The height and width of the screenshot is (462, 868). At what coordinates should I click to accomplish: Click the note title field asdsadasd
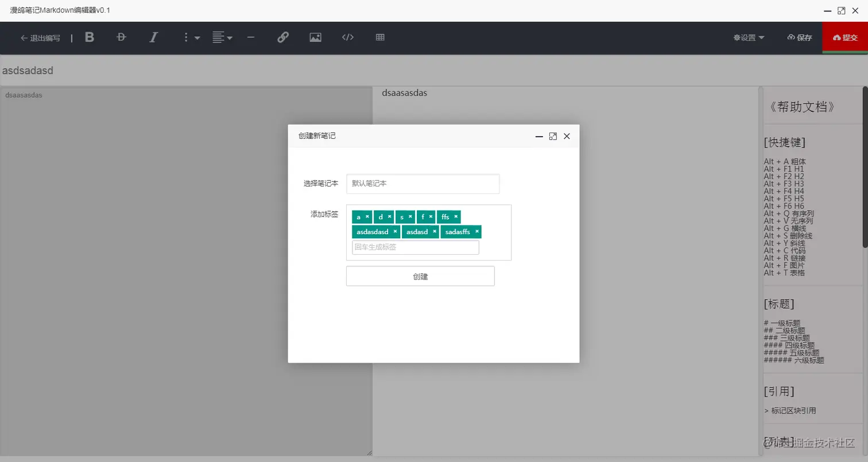click(x=434, y=71)
